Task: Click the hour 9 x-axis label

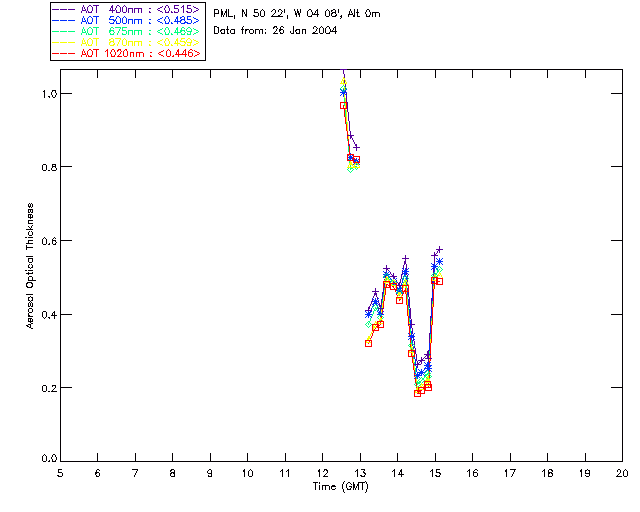Action: pyautogui.click(x=210, y=473)
